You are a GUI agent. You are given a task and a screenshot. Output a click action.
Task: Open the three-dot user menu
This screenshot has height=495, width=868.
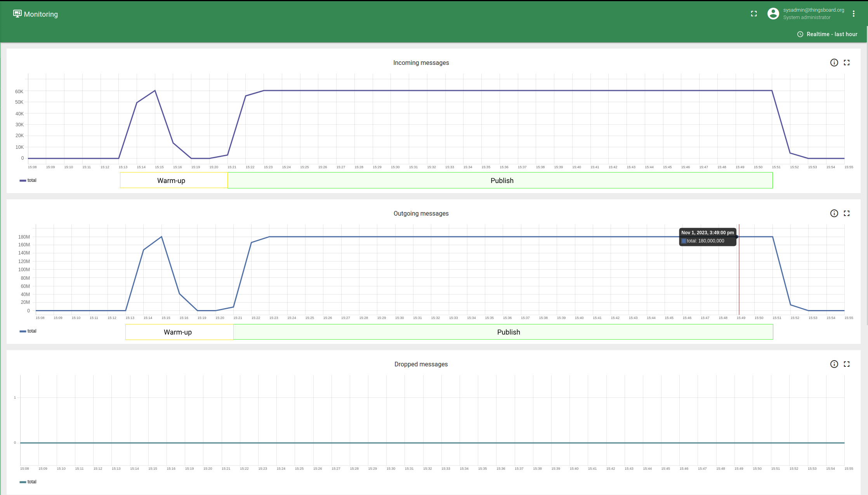854,14
